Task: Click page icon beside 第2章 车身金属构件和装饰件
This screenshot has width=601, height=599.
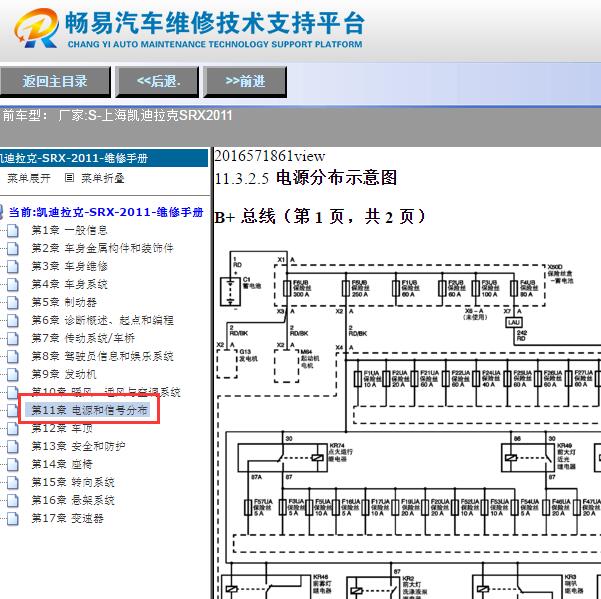Action: 13,249
